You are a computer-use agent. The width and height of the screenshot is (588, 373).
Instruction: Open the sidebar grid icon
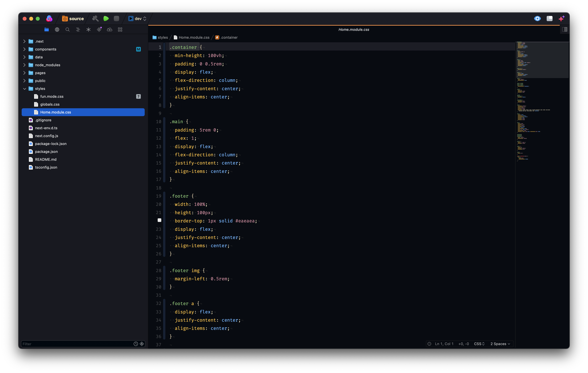tap(120, 30)
